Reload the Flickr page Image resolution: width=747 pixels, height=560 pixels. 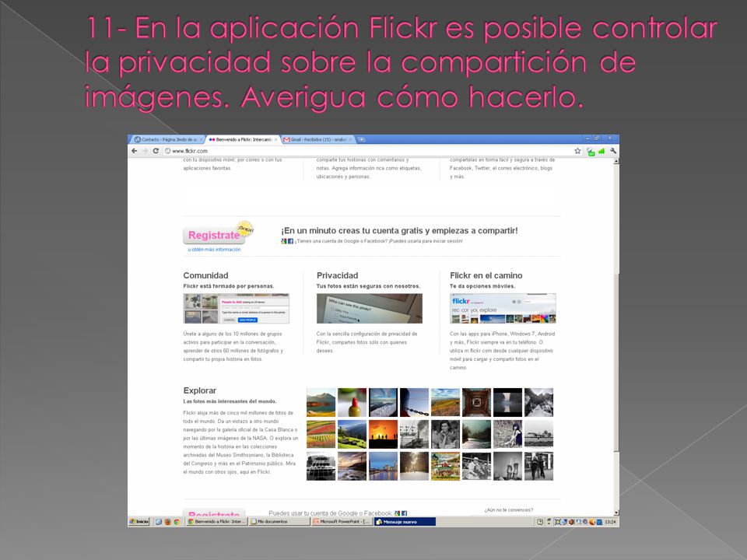(156, 151)
